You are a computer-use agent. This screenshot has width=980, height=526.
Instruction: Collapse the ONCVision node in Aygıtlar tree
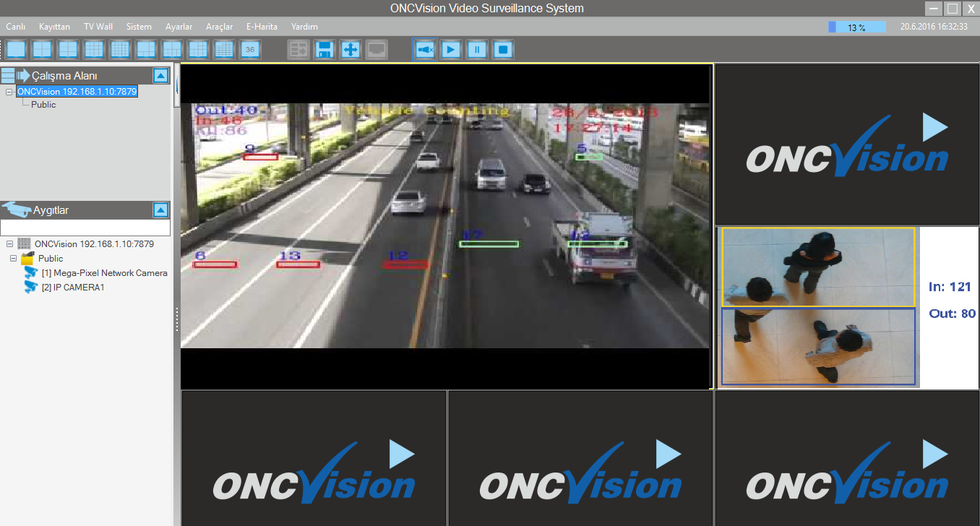[x=10, y=244]
